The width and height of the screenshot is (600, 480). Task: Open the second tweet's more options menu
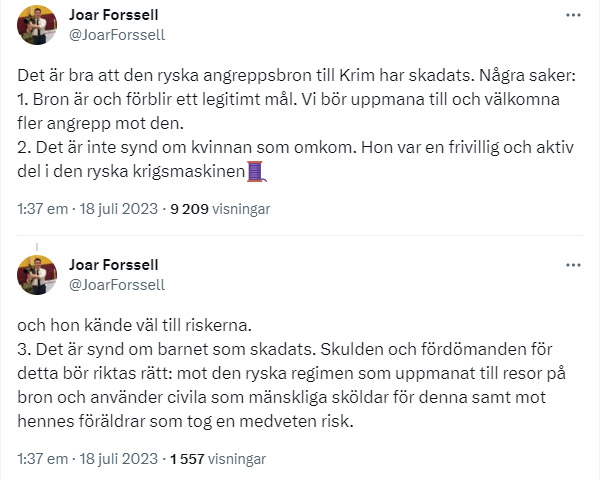pos(573,265)
